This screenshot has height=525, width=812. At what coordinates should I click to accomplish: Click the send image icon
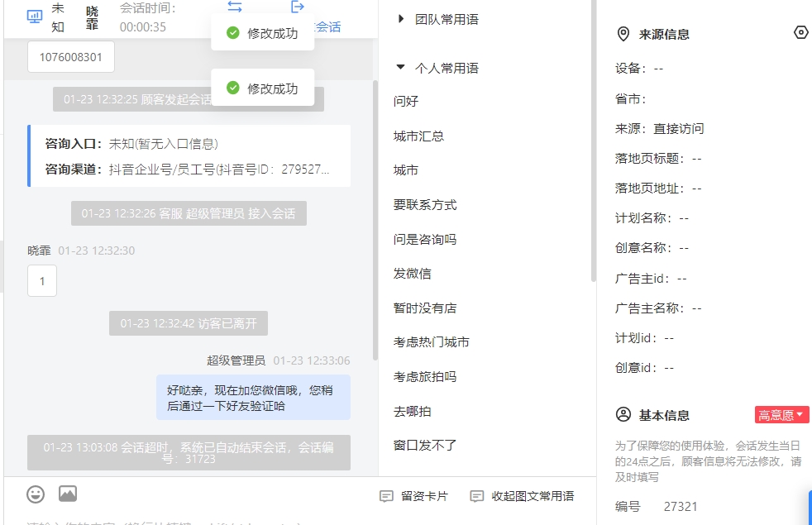(68, 494)
